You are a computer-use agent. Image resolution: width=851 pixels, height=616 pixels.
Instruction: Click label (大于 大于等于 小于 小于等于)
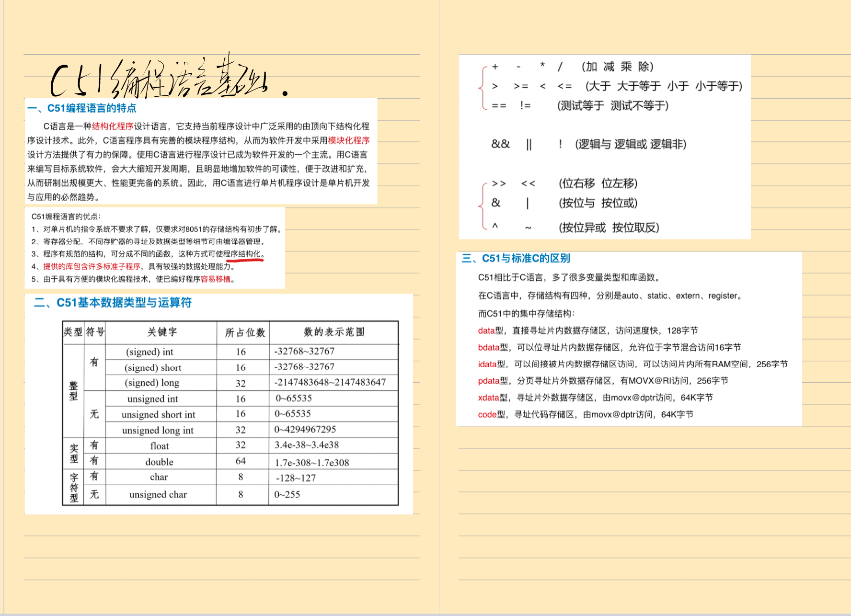pos(664,86)
